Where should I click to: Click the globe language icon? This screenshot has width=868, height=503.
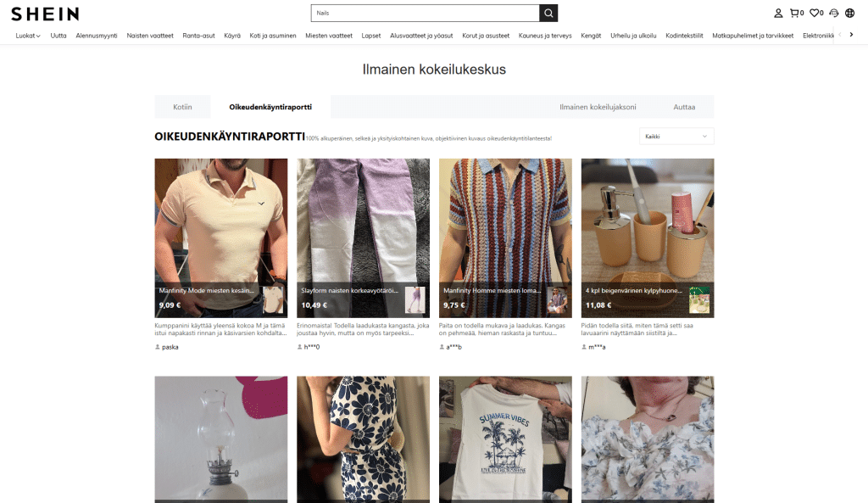[x=849, y=13]
